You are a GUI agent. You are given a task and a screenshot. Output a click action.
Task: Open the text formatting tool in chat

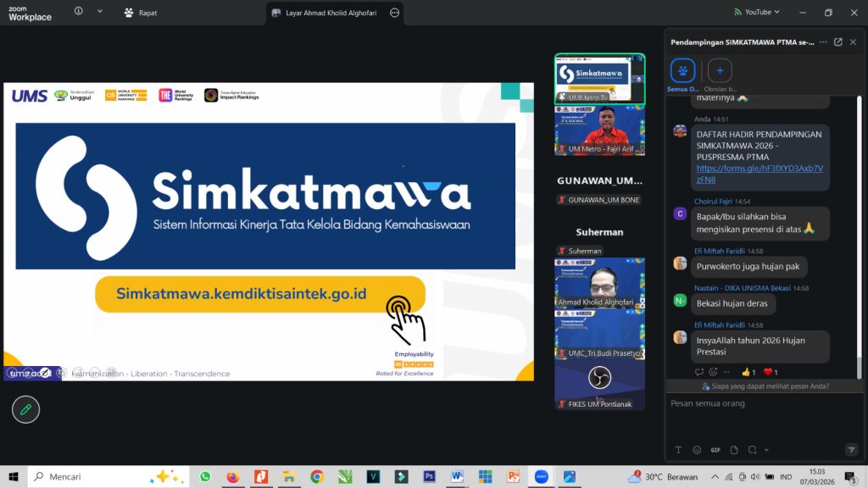pos(678,450)
